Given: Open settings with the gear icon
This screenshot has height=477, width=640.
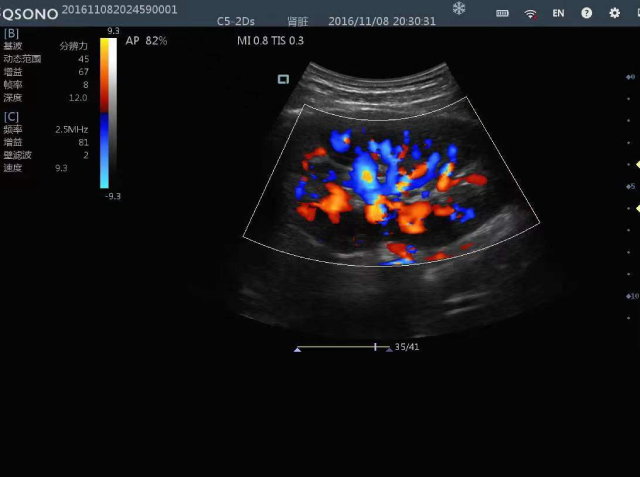Looking at the screenshot, I should pos(614,13).
